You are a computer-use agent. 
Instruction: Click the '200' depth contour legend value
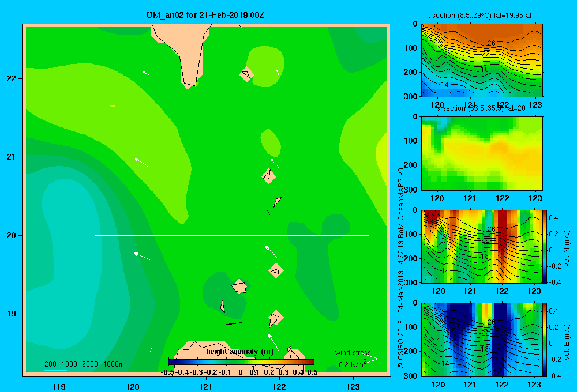point(50,364)
